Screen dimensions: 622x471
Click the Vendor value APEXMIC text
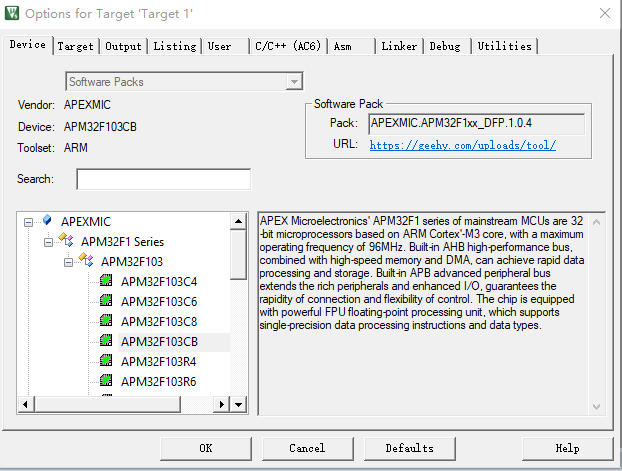coord(87,105)
